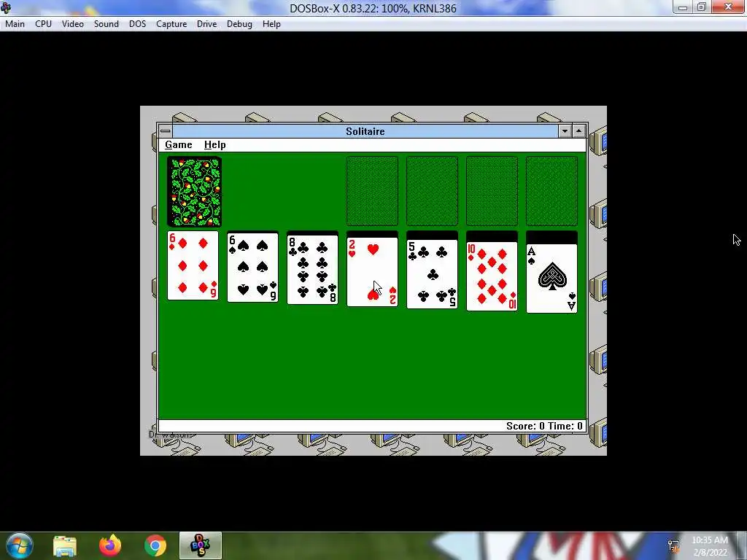This screenshot has height=560, width=747.
Task: Open the DOSBox-X Help menu
Action: click(271, 24)
